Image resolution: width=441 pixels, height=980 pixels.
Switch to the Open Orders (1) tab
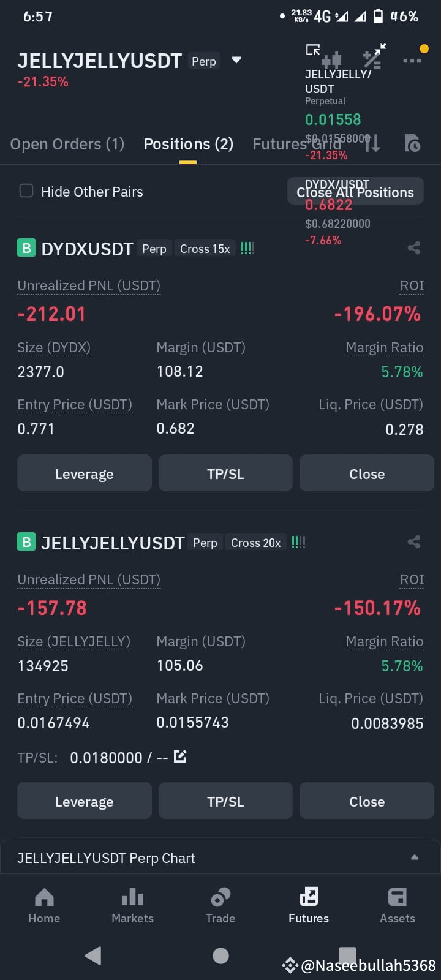coord(67,144)
